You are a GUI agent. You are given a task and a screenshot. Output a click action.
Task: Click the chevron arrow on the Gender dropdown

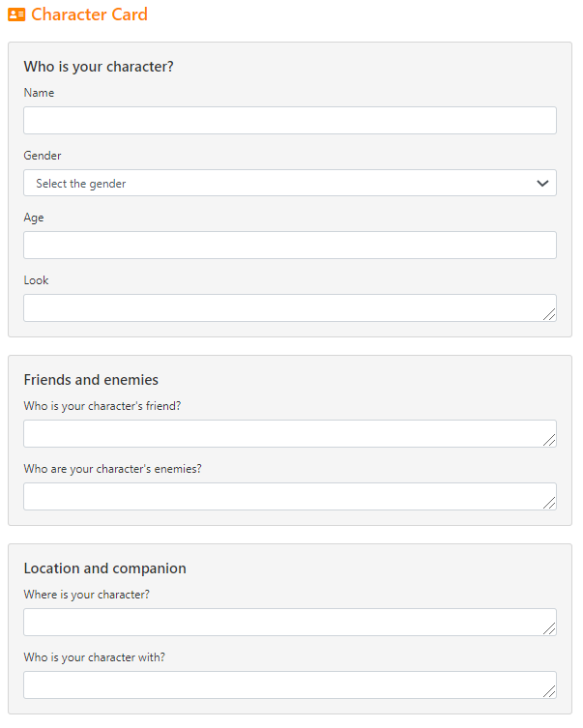(x=542, y=184)
